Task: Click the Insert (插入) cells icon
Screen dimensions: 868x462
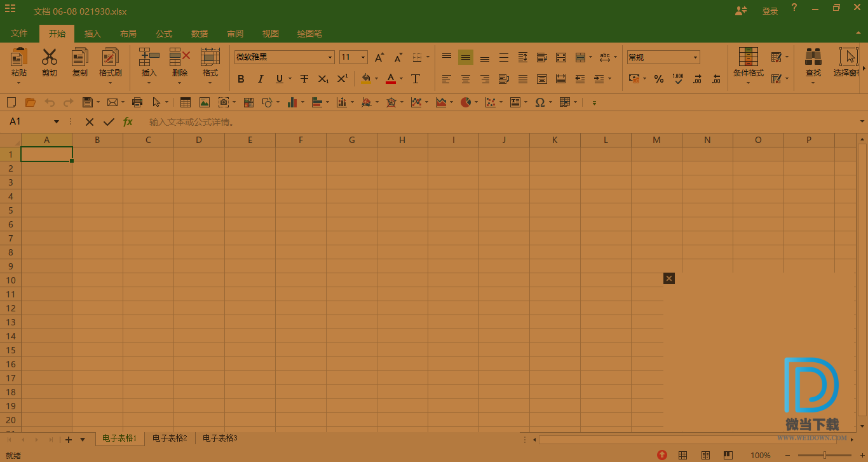Action: [x=149, y=57]
